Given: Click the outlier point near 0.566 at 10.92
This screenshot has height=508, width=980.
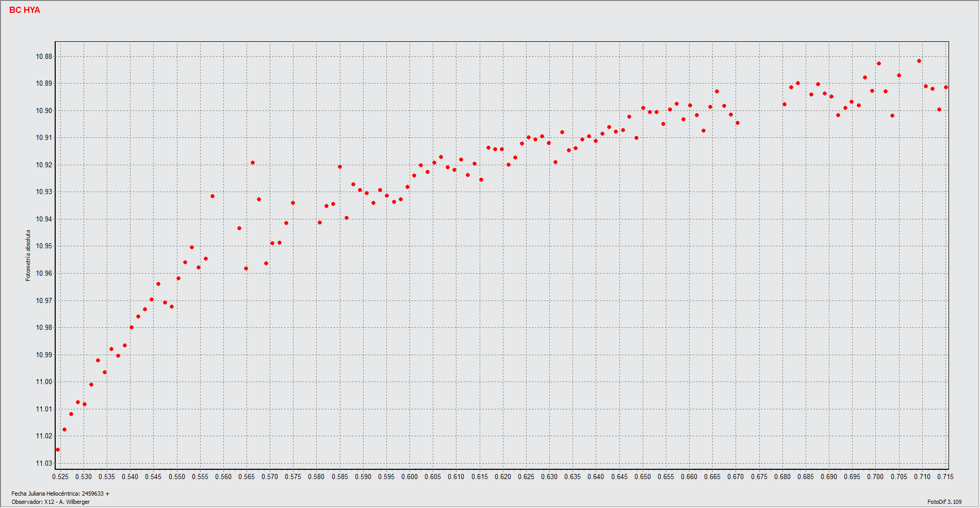Looking at the screenshot, I should [253, 163].
